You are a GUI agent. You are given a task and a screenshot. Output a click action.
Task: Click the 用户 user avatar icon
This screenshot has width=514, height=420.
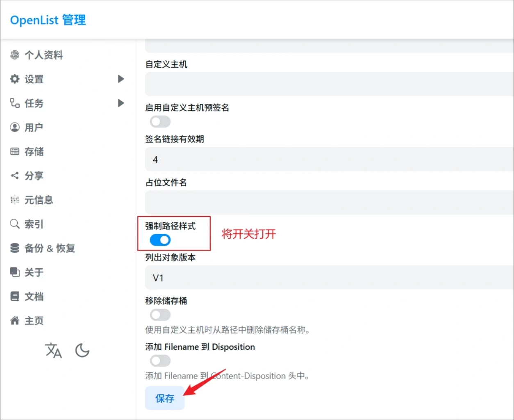point(15,128)
